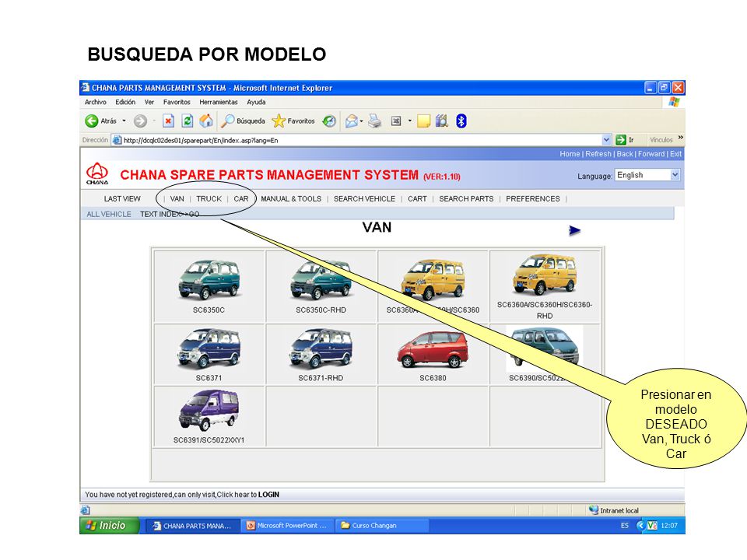Click the LOGIN link in status message

[268, 495]
